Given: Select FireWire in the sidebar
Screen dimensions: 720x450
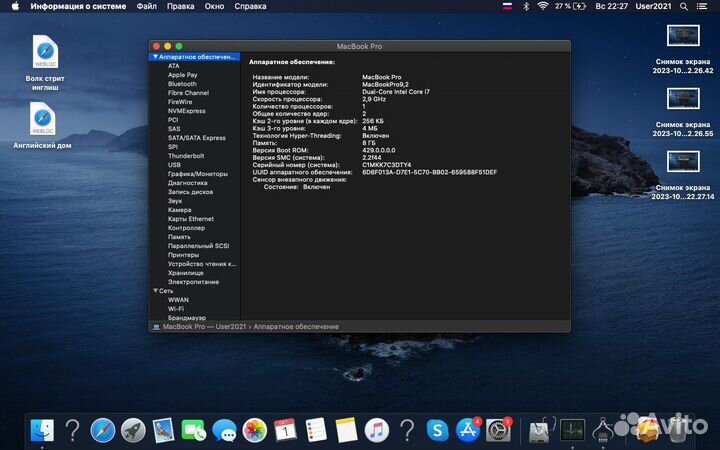Looking at the screenshot, I should [180, 102].
